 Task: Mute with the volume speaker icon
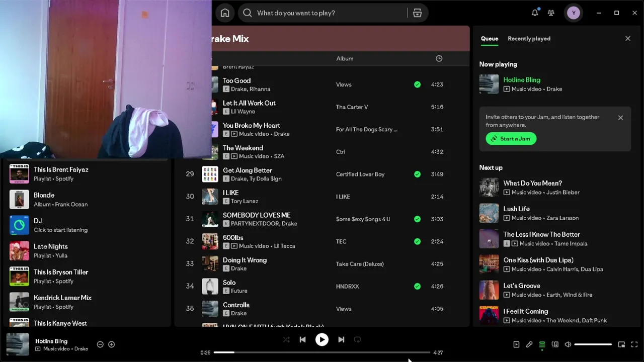coord(568,344)
